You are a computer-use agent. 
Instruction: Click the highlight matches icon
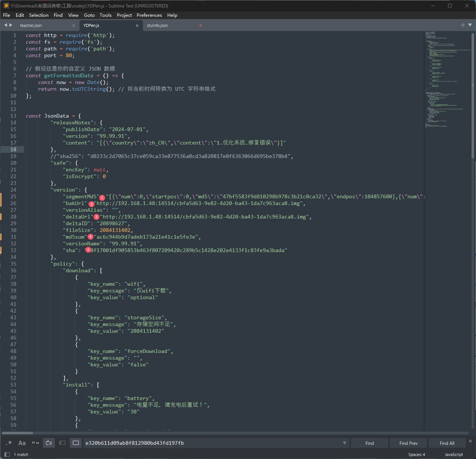(x=76, y=443)
